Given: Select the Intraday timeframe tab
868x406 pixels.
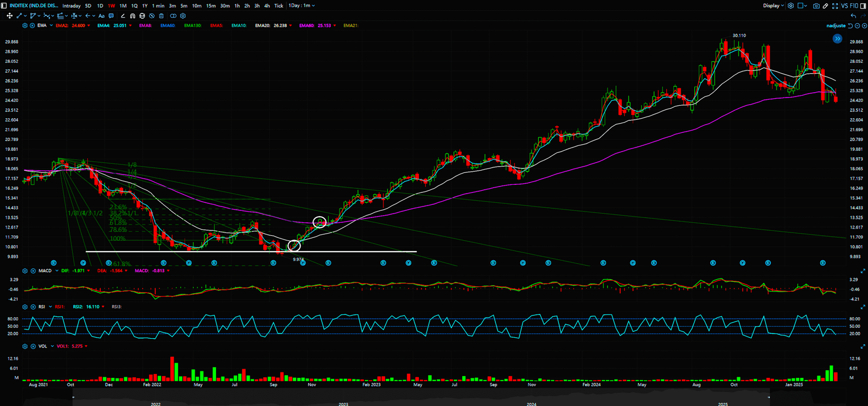Looking at the screenshot, I should (71, 6).
